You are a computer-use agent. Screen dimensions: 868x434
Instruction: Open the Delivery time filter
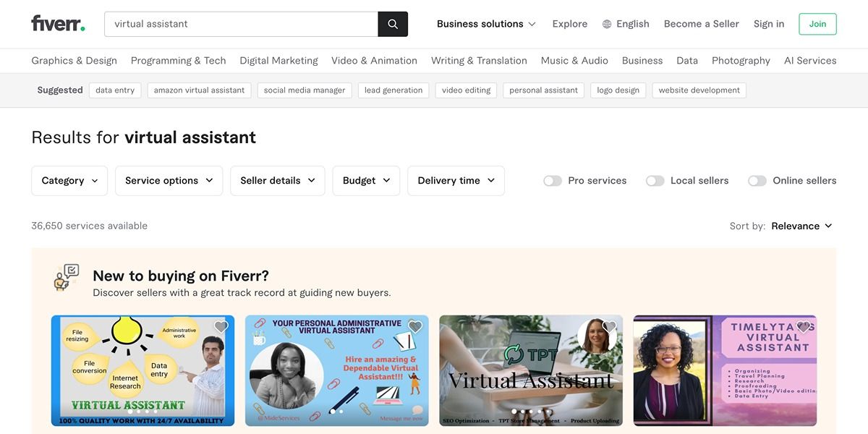pyautogui.click(x=456, y=180)
